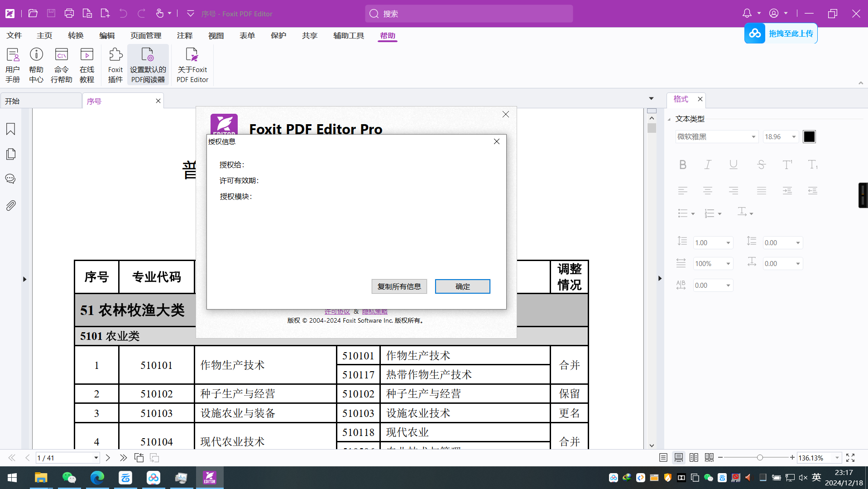Click the notification bell icon

[x=747, y=14]
